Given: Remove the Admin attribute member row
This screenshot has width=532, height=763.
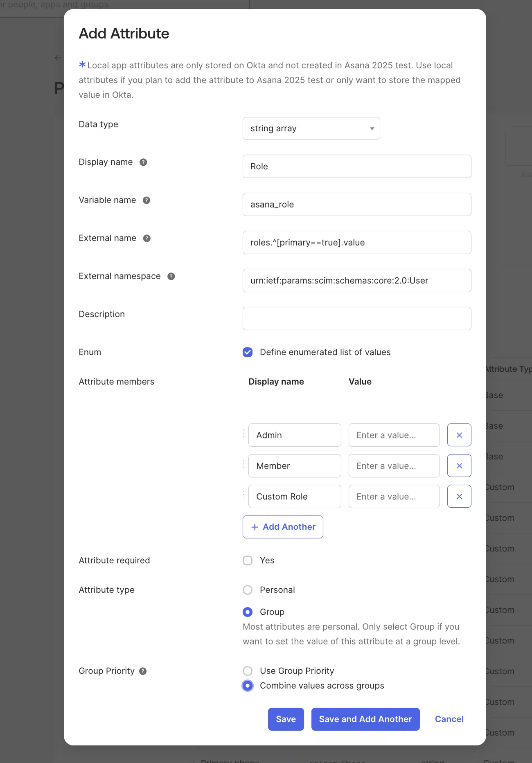Looking at the screenshot, I should (459, 435).
